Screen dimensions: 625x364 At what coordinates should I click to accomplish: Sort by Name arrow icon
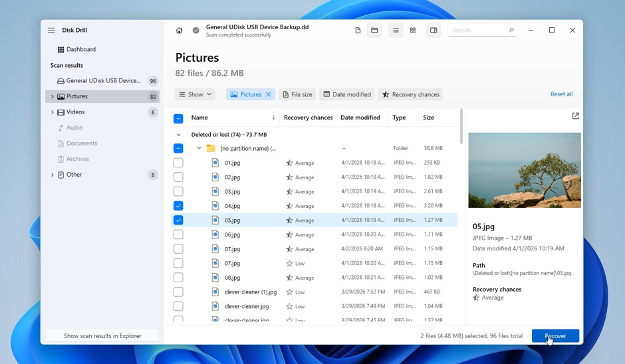(x=273, y=118)
